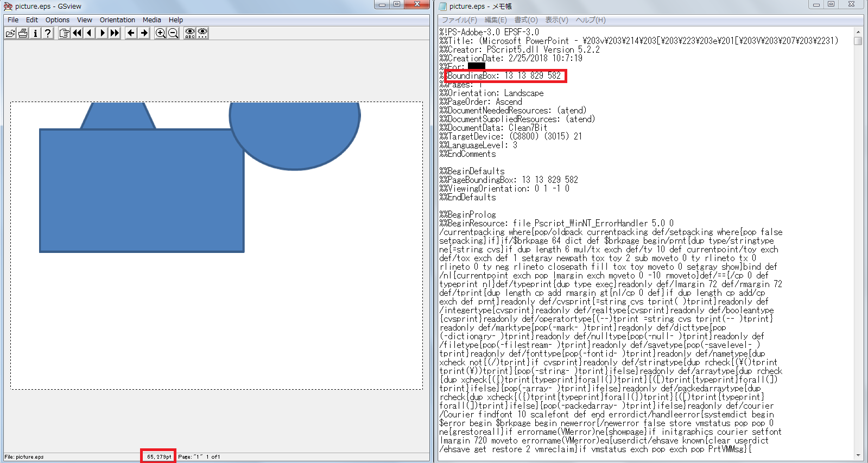Click the question mark Help toolbar icon
Image resolution: width=868 pixels, height=463 pixels.
pyautogui.click(x=48, y=33)
